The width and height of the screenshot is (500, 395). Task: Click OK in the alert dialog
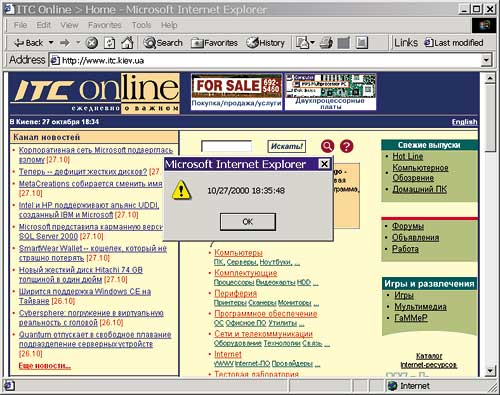click(x=248, y=222)
